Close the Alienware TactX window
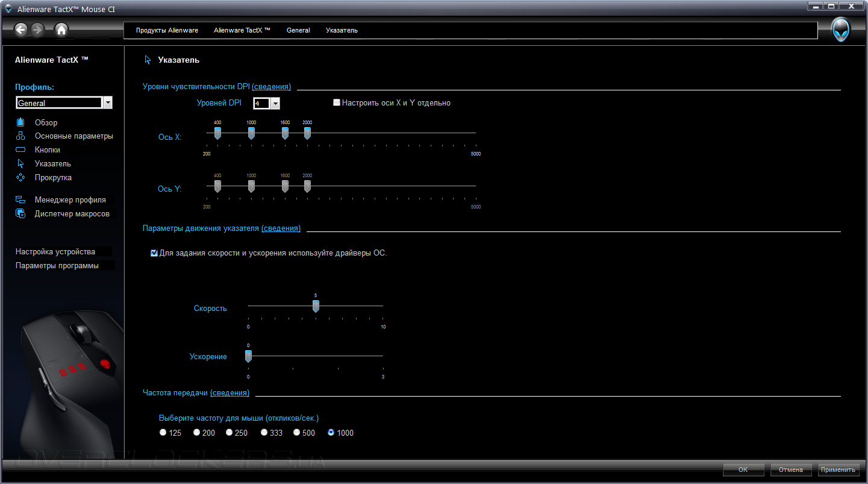 (x=851, y=6)
